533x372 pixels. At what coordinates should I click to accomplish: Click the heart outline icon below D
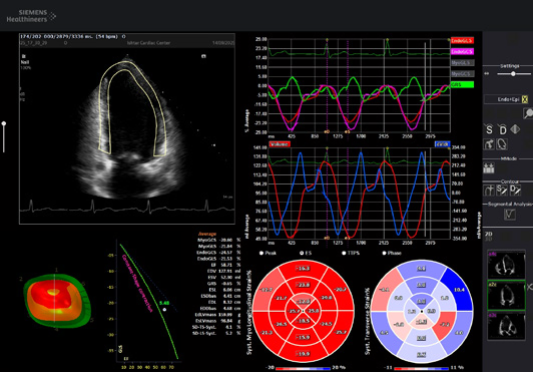(x=502, y=144)
